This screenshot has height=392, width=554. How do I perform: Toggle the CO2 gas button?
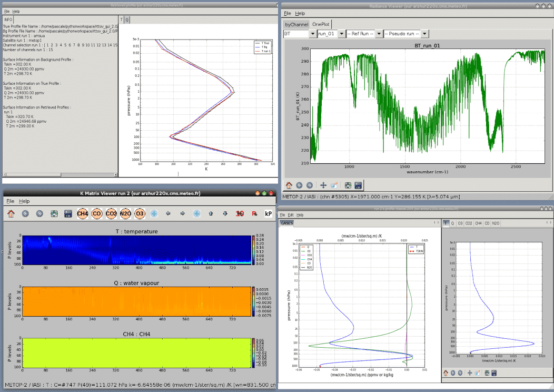(x=111, y=213)
